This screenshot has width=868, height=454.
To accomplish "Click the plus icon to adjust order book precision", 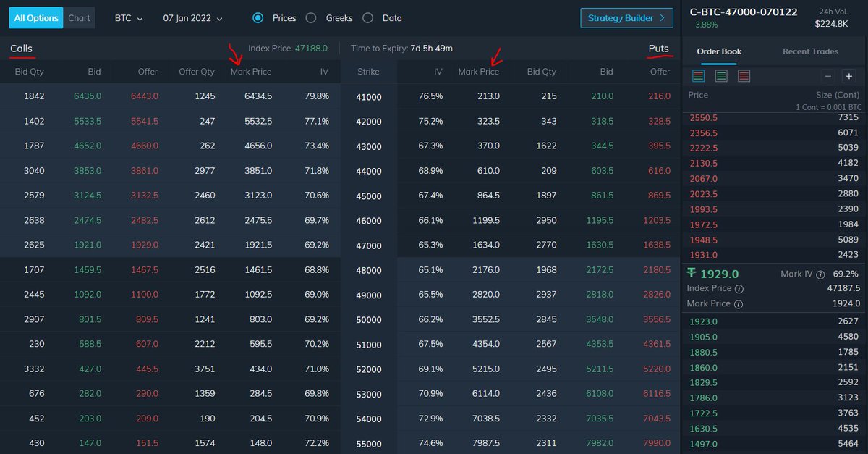I will click(x=850, y=75).
